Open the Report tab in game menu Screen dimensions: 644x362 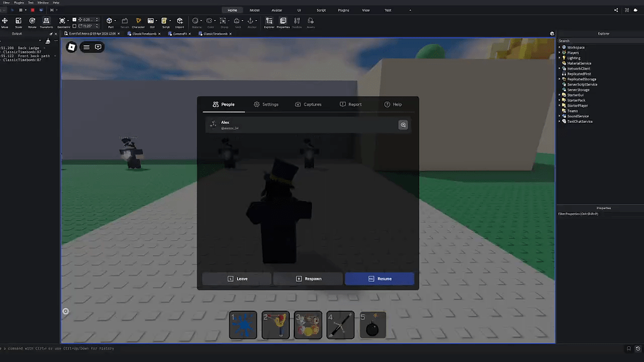tap(351, 104)
